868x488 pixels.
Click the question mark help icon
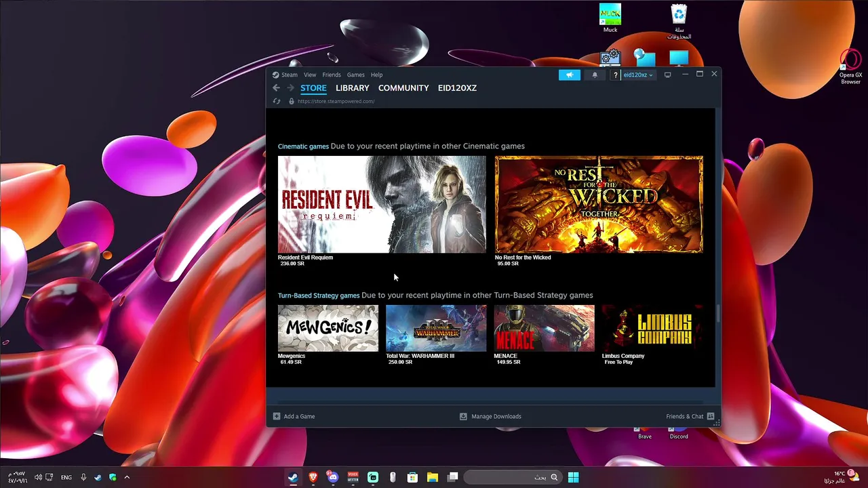(615, 75)
